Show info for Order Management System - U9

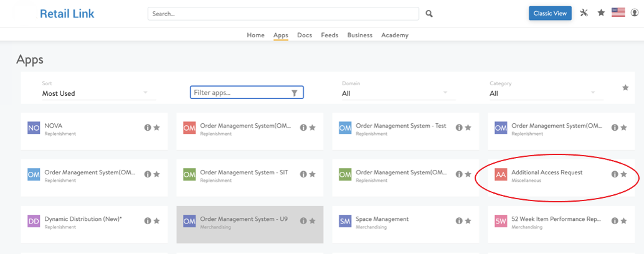coord(303,221)
